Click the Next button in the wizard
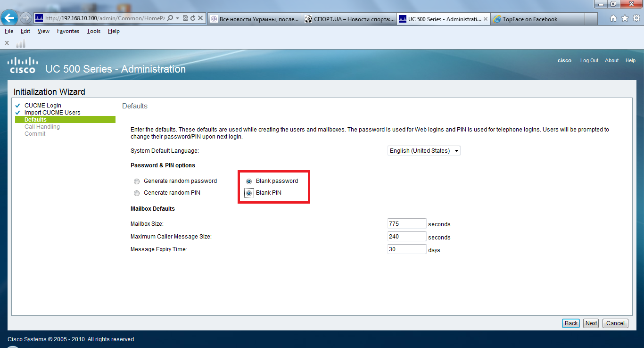 pos(591,323)
